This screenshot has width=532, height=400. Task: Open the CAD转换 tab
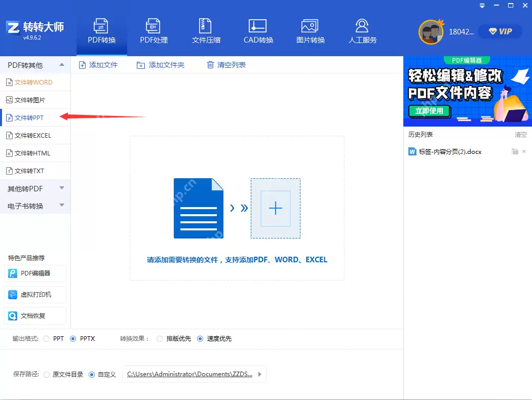point(257,30)
